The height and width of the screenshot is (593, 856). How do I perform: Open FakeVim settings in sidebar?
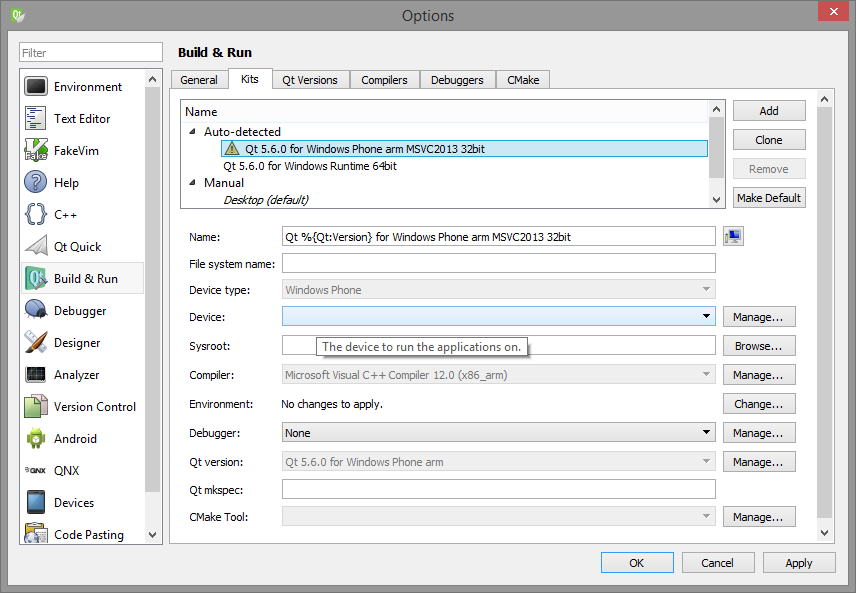76,151
